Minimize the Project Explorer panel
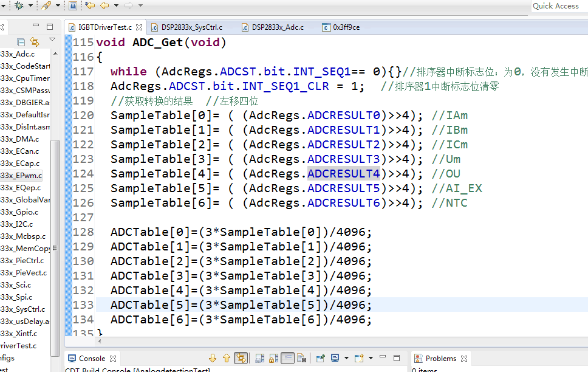 click(x=36, y=26)
